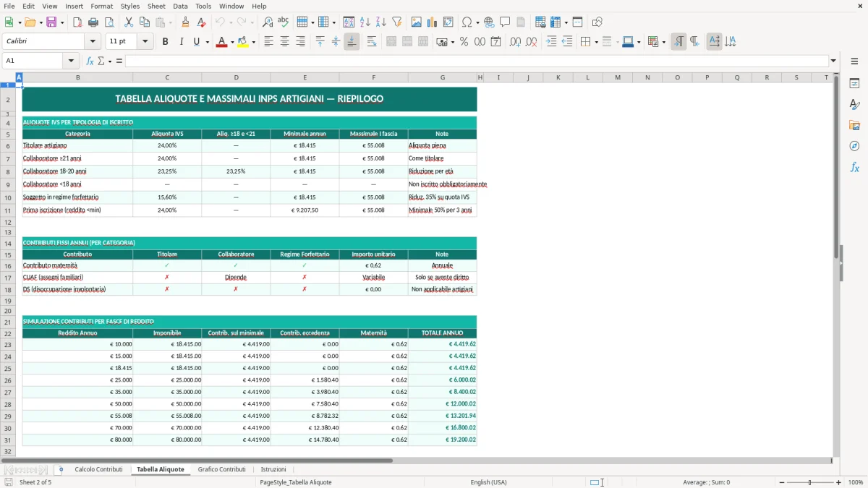Open Print Preview from the toolbar

point(109,22)
